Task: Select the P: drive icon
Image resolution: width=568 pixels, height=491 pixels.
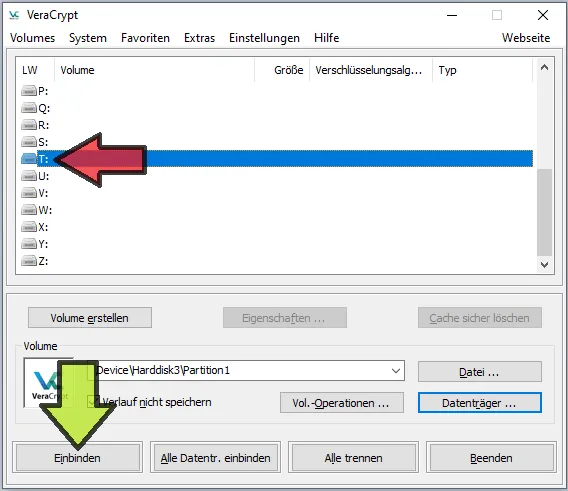Action: pos(29,91)
